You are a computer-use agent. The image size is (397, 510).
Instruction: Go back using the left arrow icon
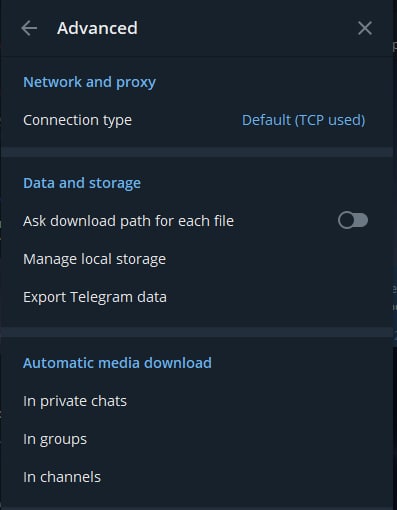(29, 28)
